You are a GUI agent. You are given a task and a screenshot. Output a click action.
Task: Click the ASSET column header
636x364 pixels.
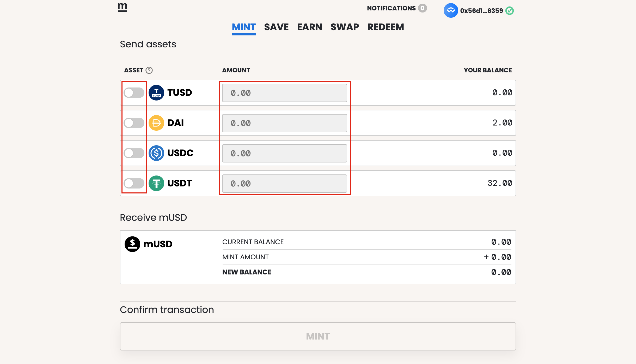pyautogui.click(x=134, y=70)
